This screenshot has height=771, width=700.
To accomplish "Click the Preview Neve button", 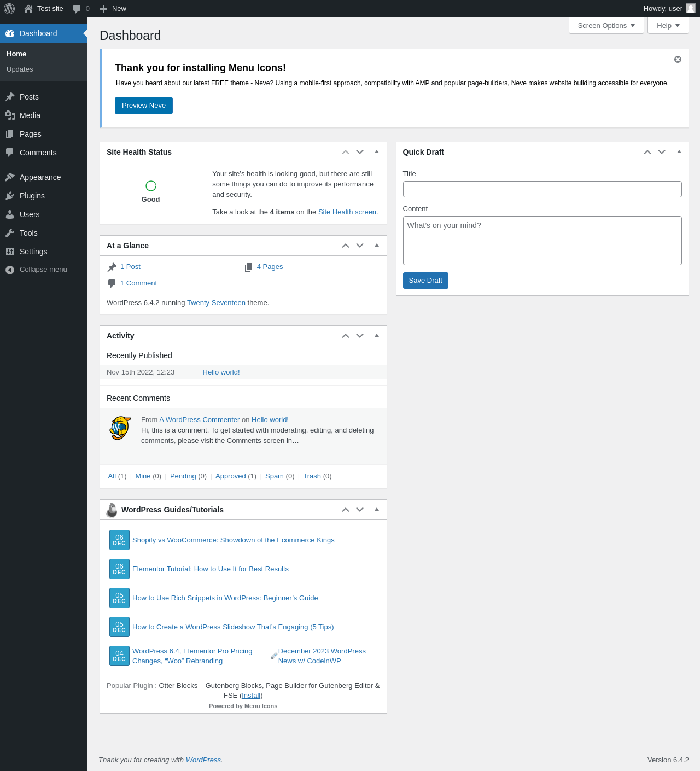I will click(x=144, y=106).
